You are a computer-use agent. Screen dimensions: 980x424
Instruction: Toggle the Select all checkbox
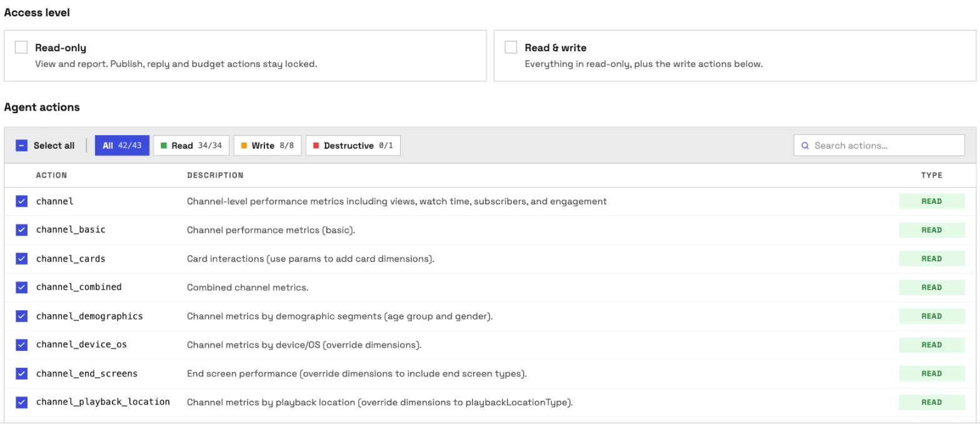point(21,146)
